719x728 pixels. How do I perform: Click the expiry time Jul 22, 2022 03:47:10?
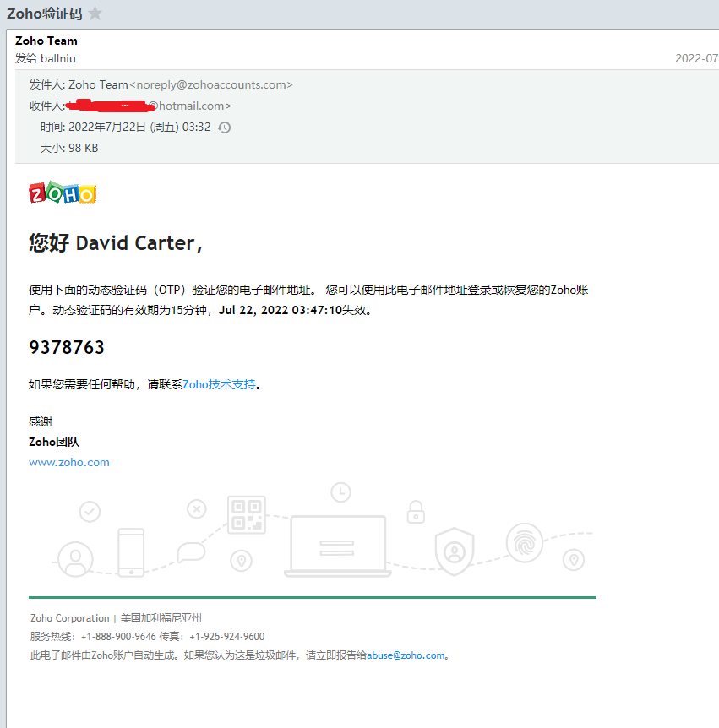(x=280, y=310)
